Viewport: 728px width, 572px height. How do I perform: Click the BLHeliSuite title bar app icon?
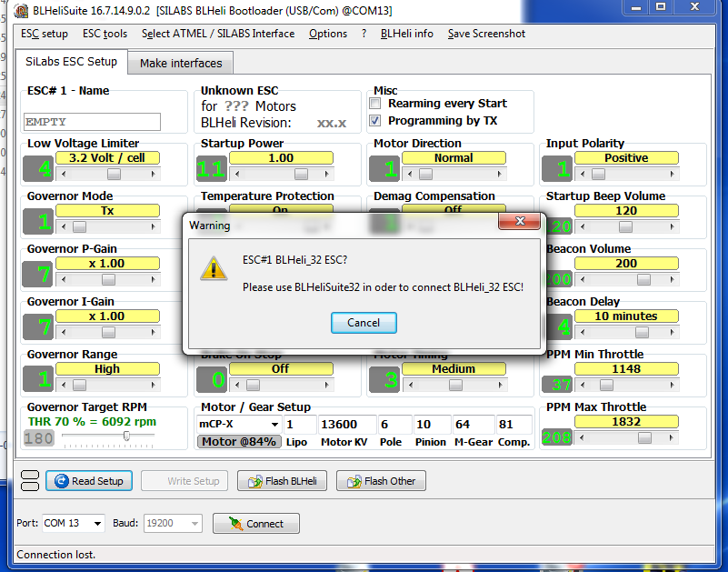point(21,11)
